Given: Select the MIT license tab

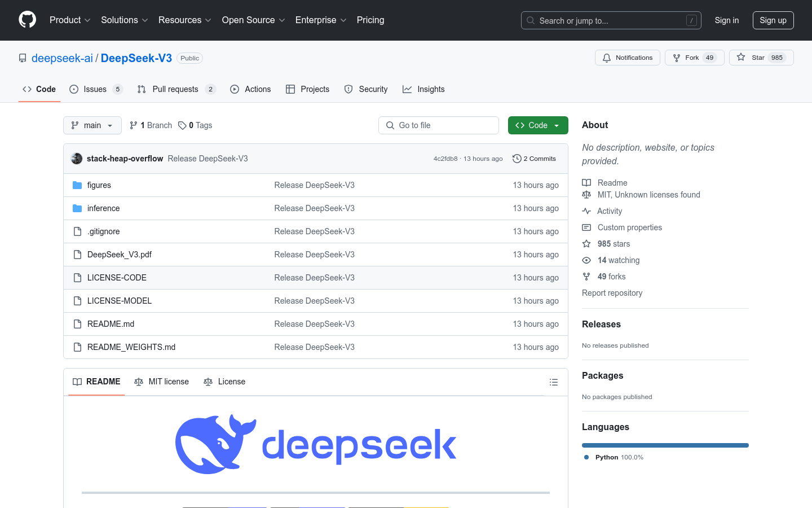Looking at the screenshot, I should pyautogui.click(x=162, y=382).
